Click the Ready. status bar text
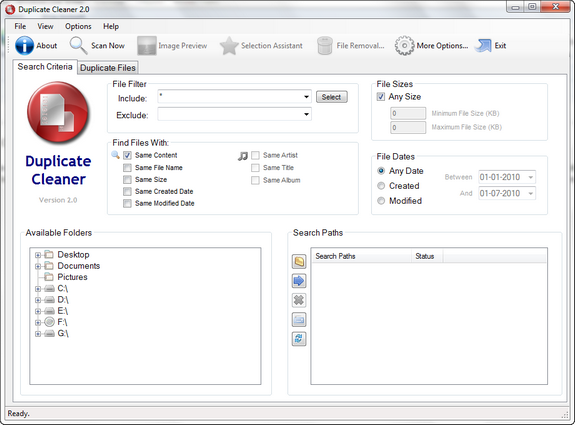Image resolution: width=575 pixels, height=425 pixels. [x=18, y=414]
